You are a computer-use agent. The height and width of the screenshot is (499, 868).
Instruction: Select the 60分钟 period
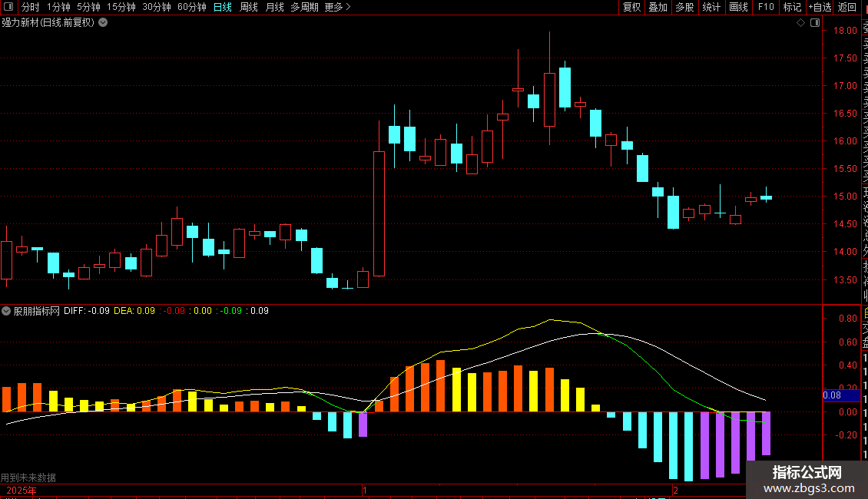[191, 7]
